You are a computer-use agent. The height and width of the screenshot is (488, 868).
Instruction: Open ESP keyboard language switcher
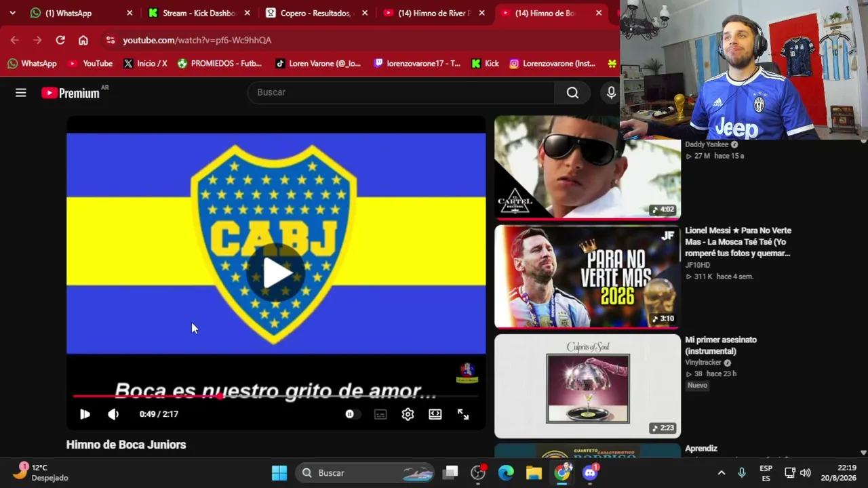[x=766, y=473]
